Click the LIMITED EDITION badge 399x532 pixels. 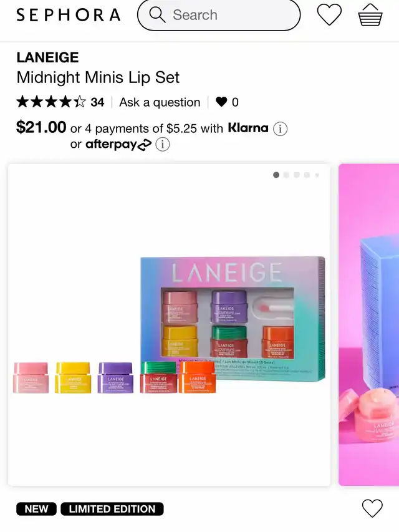pyautogui.click(x=112, y=509)
